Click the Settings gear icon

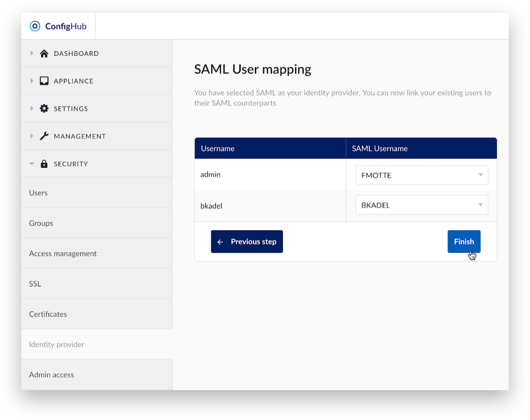pos(44,109)
